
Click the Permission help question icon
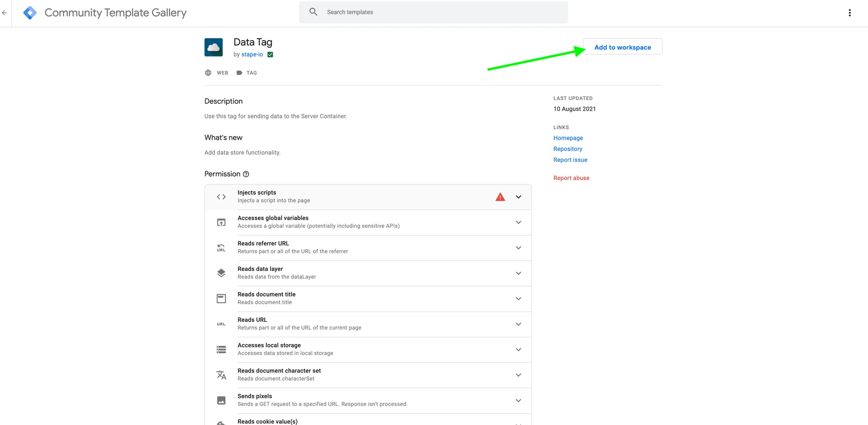point(246,174)
